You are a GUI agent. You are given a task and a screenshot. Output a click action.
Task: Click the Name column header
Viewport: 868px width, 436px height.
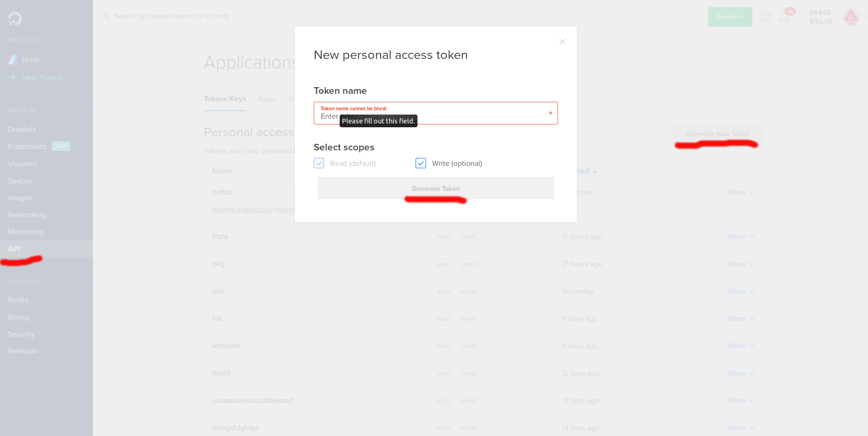tap(222, 171)
